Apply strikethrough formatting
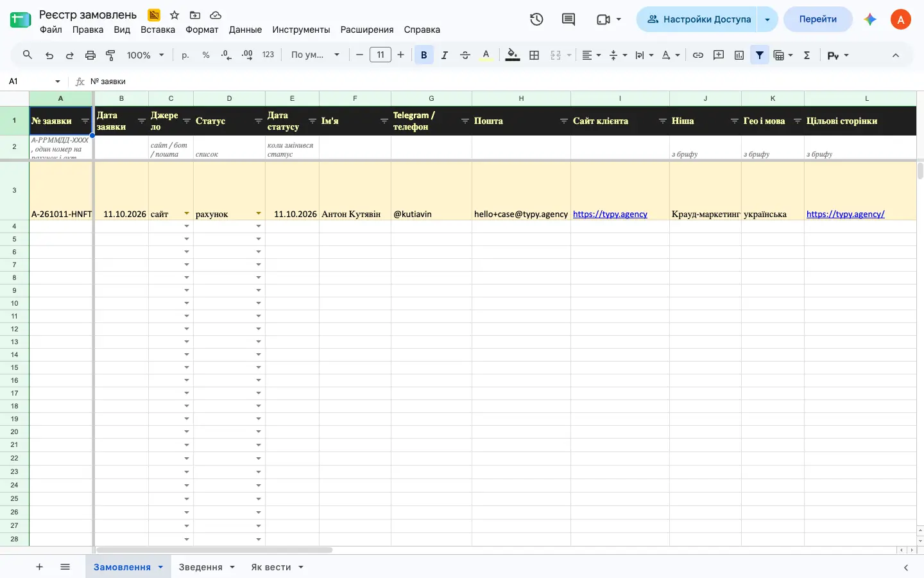The height and width of the screenshot is (578, 924). [465, 55]
